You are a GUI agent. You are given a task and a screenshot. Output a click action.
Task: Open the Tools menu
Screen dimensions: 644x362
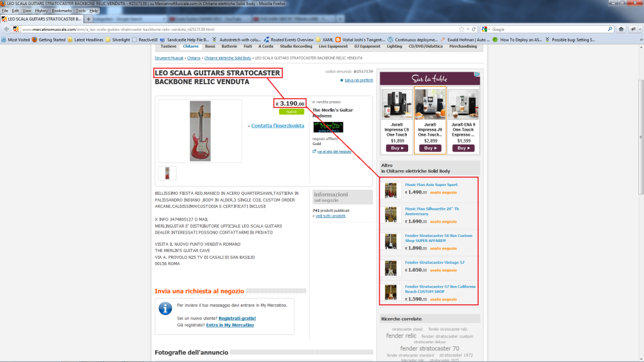80,11
